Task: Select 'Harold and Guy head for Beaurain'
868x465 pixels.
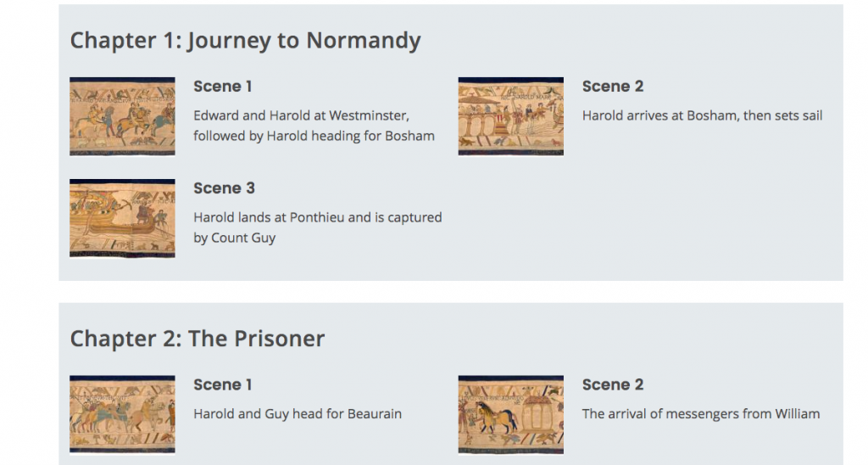Action: [298, 414]
